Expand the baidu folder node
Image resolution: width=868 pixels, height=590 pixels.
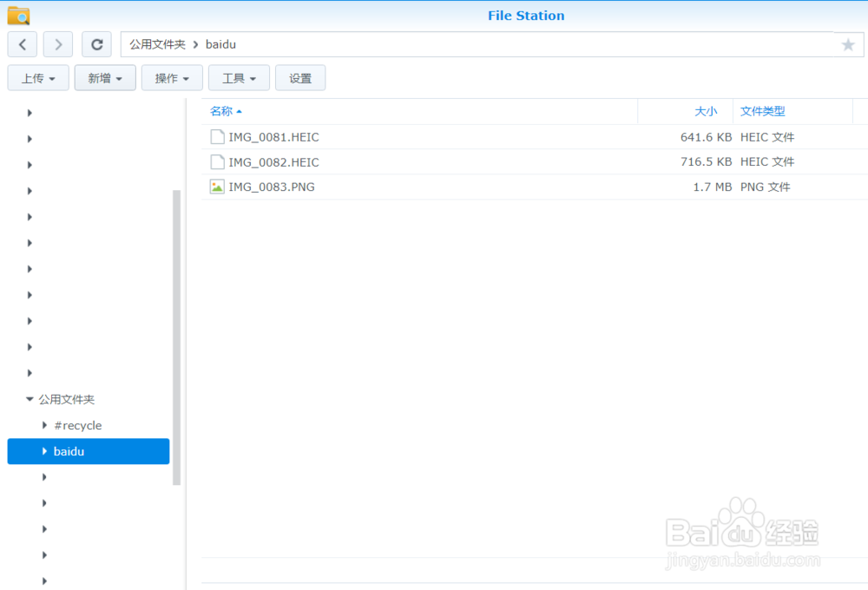pos(45,451)
